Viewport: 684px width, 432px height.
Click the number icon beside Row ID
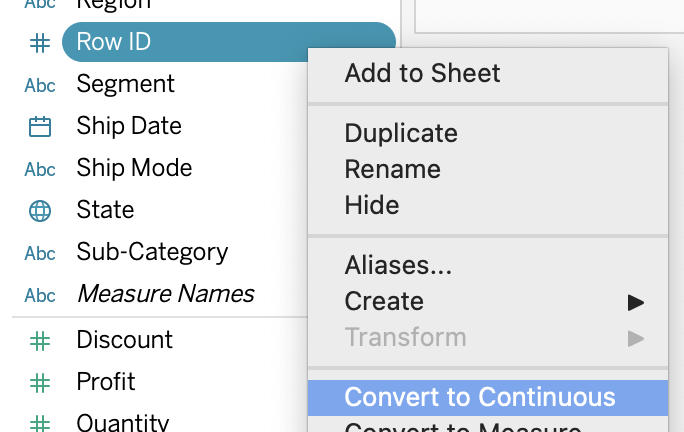40,43
